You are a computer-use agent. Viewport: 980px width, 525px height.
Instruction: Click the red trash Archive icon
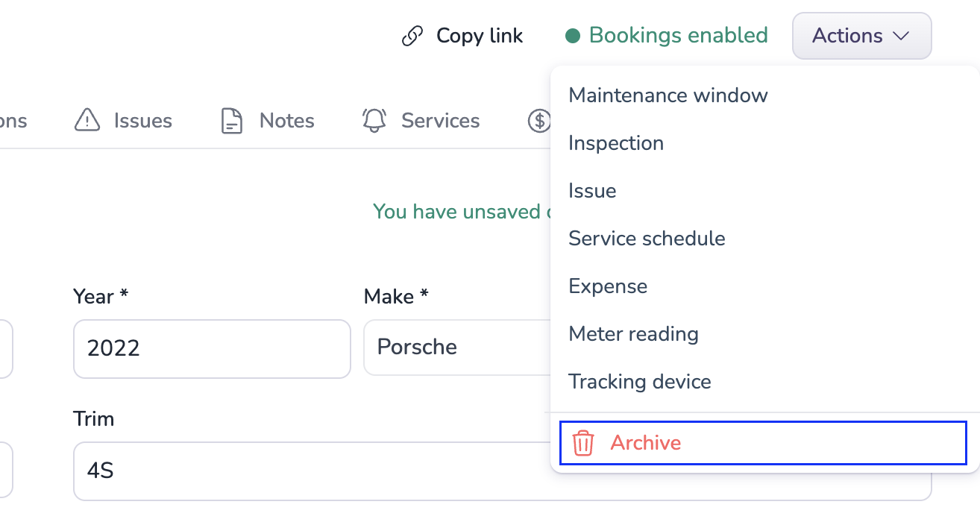coord(582,443)
